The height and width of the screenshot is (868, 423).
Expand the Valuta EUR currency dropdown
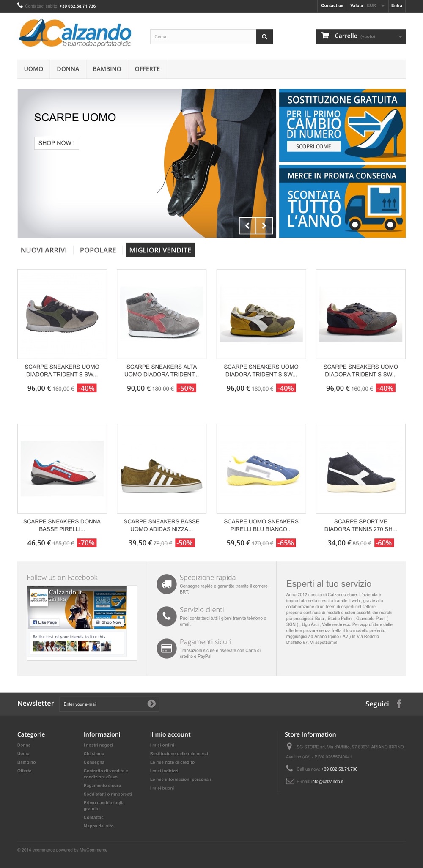tap(367, 6)
